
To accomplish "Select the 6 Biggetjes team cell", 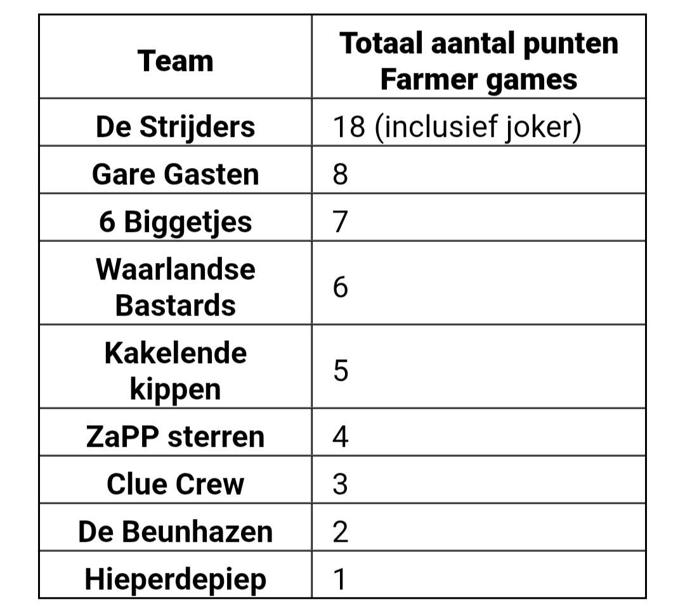I will 175,217.
